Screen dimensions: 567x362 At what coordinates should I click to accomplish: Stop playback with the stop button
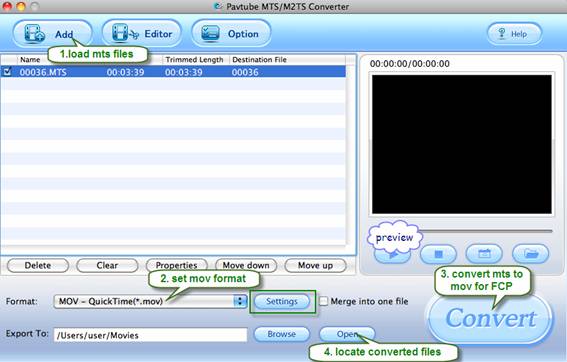438,254
